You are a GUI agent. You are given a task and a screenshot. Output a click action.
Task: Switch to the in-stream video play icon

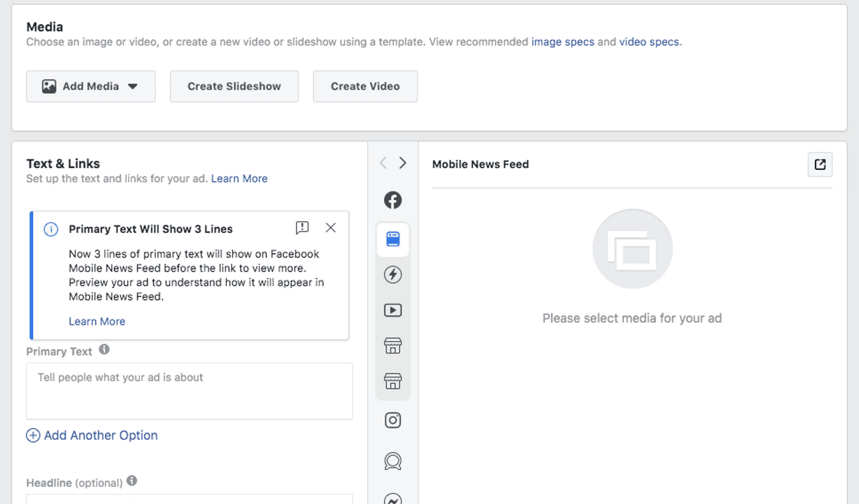pyautogui.click(x=393, y=310)
